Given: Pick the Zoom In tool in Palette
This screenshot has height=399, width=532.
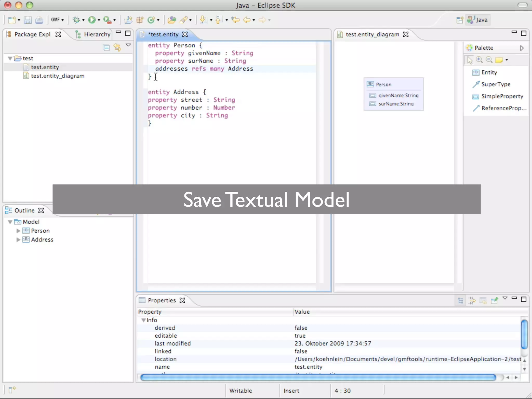Looking at the screenshot, I should tap(479, 60).
